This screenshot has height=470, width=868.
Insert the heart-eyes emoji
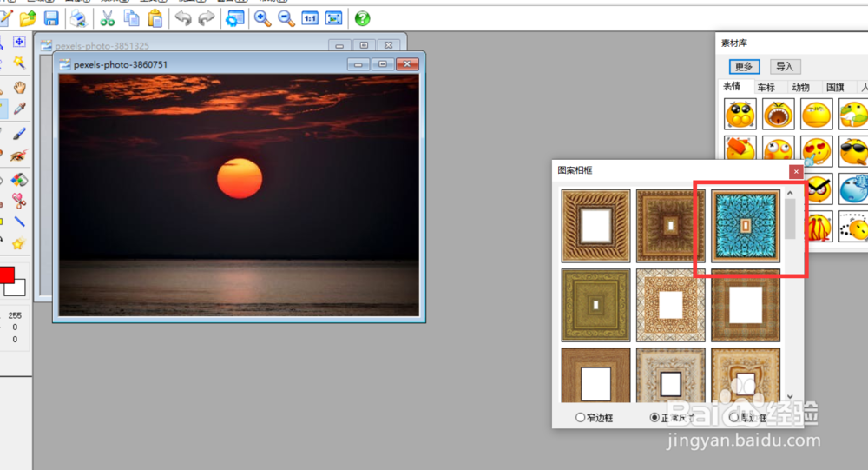tap(817, 151)
